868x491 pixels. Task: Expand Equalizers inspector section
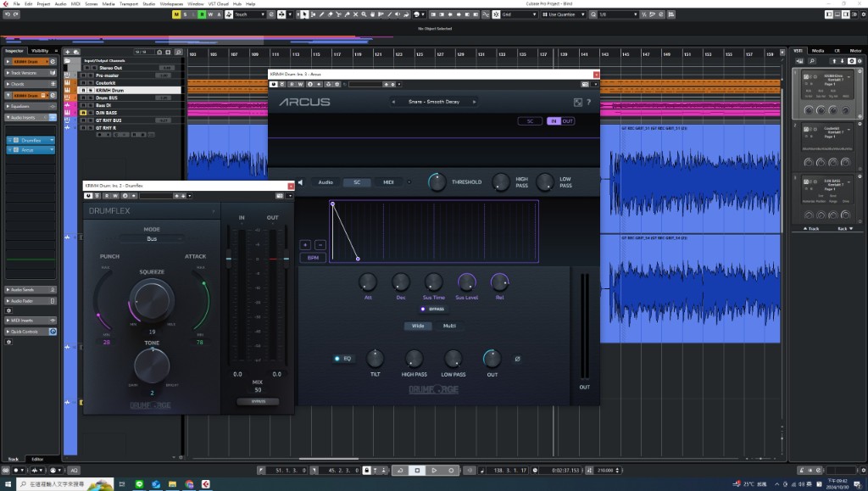31,106
